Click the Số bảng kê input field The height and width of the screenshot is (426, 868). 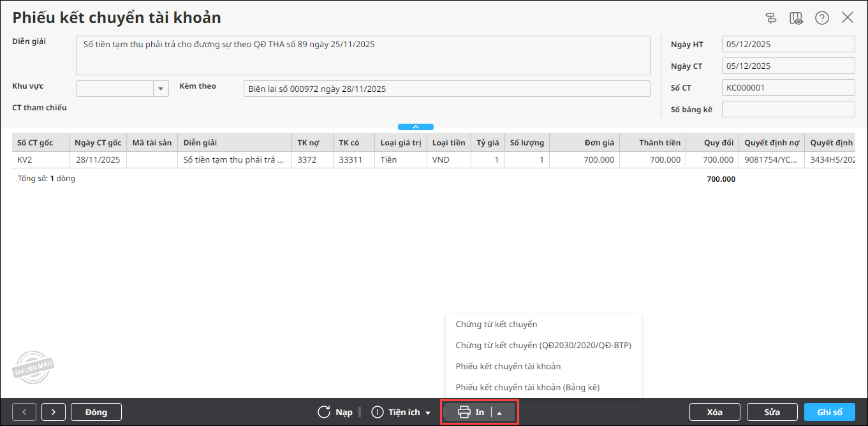tap(788, 109)
